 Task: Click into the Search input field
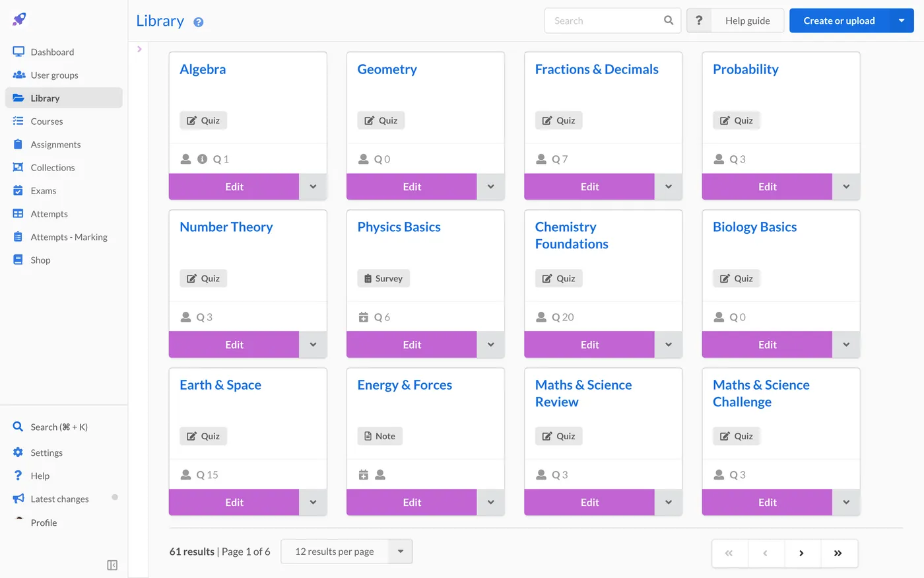point(604,20)
